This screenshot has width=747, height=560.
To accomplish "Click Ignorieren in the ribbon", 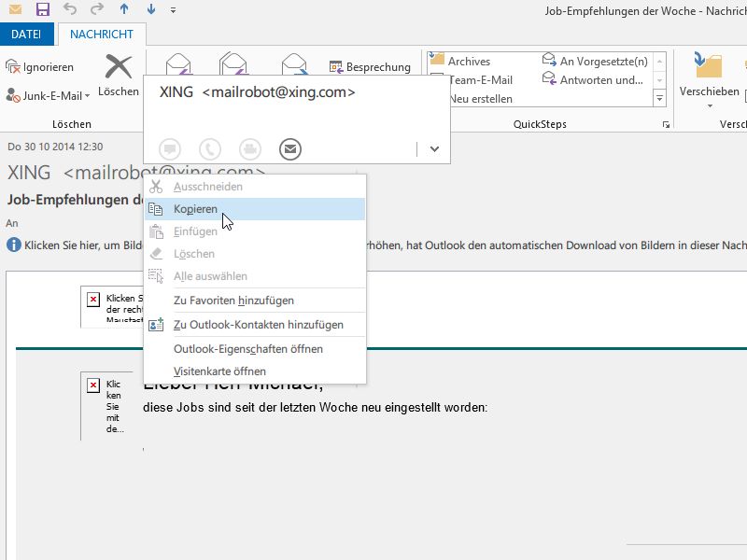I will (x=40, y=67).
